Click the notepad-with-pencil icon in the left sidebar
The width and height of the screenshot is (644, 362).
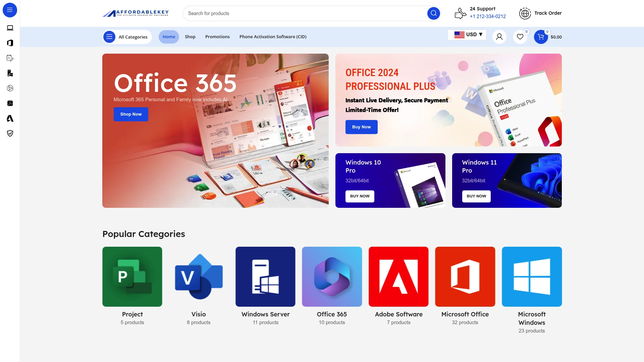pyautogui.click(x=10, y=58)
